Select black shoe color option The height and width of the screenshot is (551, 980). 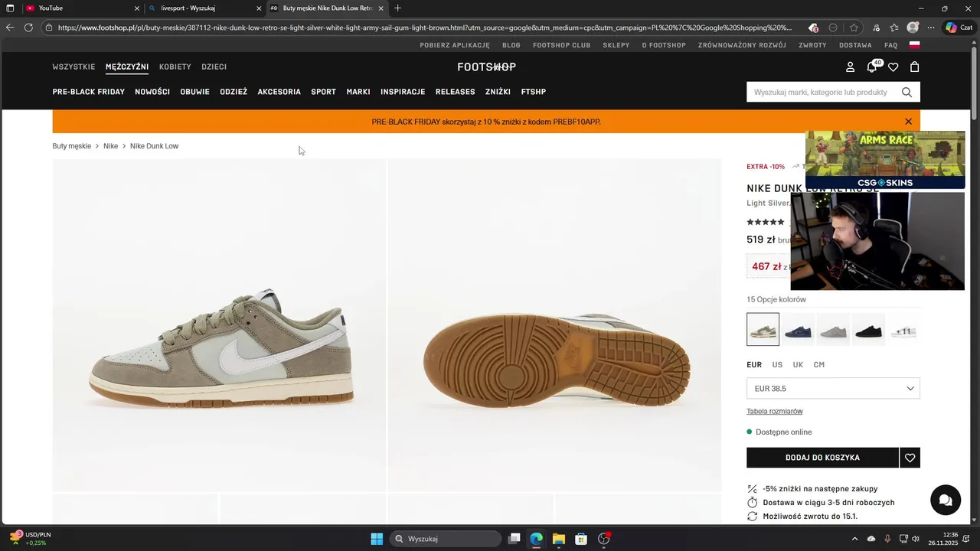pos(868,330)
